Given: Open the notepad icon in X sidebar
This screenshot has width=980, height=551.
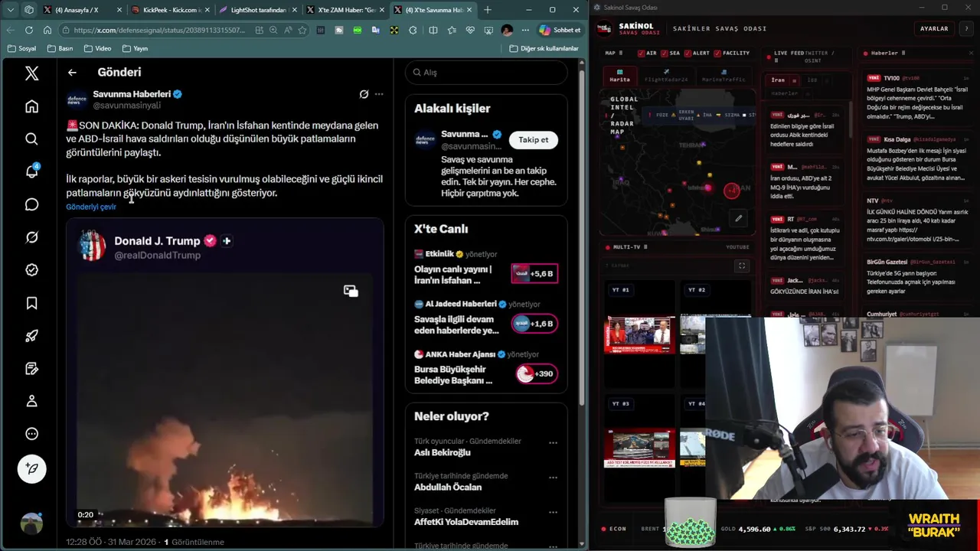Looking at the screenshot, I should click(31, 369).
